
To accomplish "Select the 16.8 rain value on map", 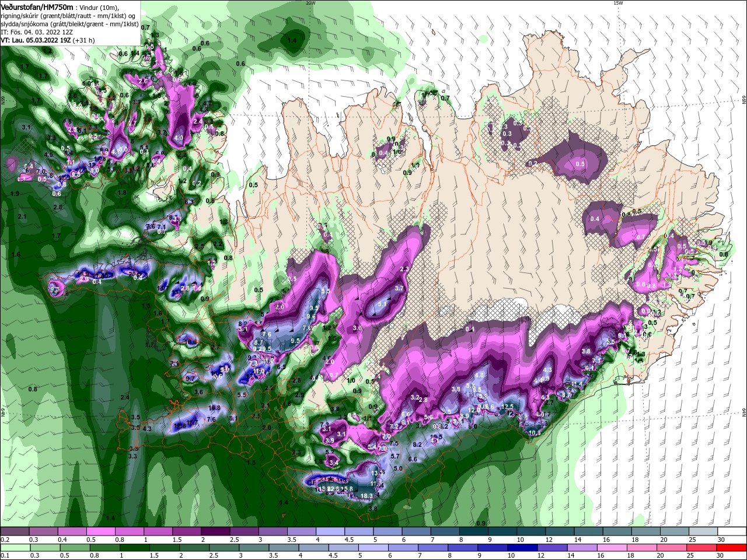I will click(214, 408).
